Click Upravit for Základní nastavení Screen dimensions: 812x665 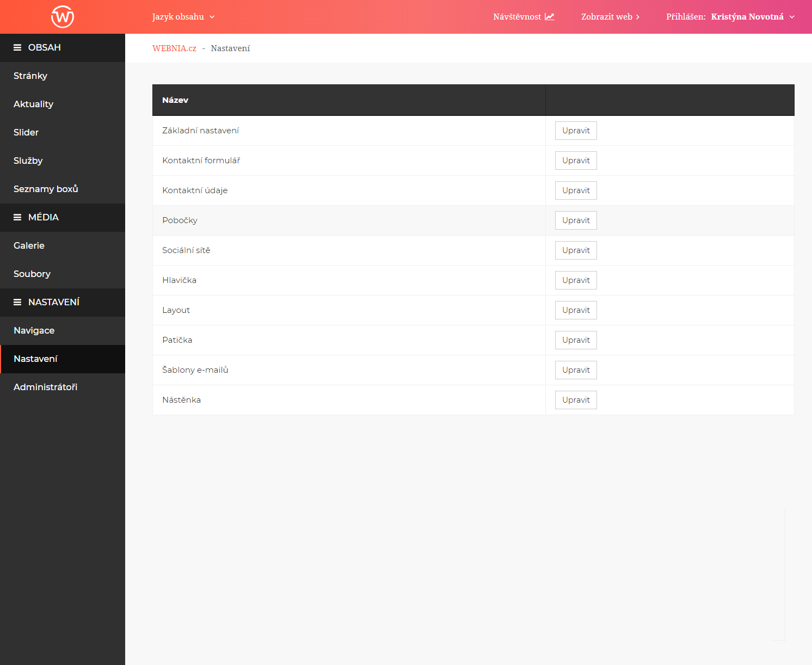click(x=576, y=131)
